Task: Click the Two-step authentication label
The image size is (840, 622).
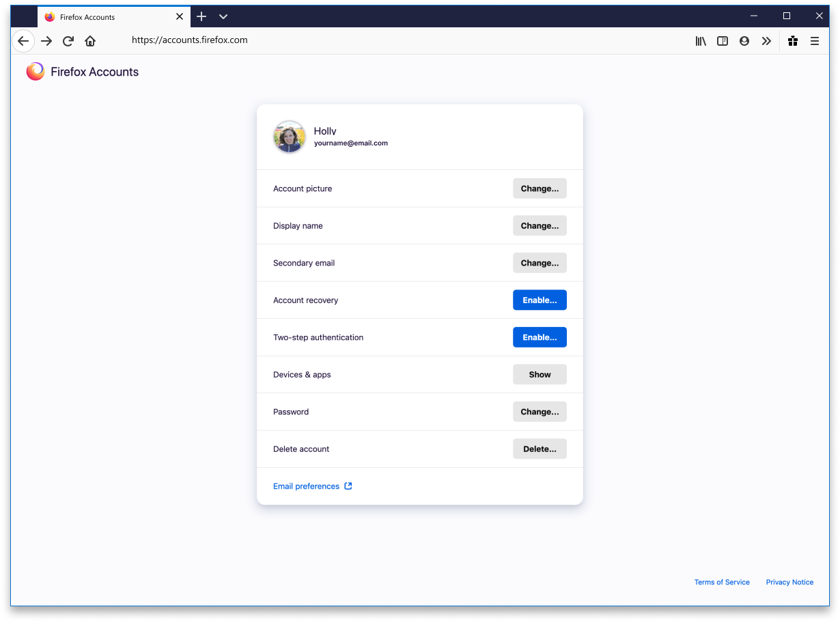Action: coord(318,337)
